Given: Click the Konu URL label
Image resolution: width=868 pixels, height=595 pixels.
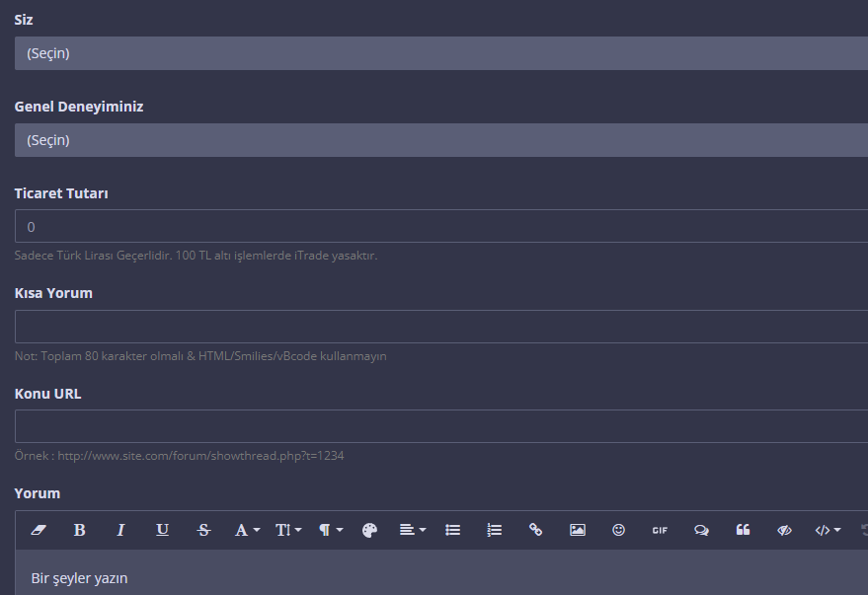Looking at the screenshot, I should [47, 394].
